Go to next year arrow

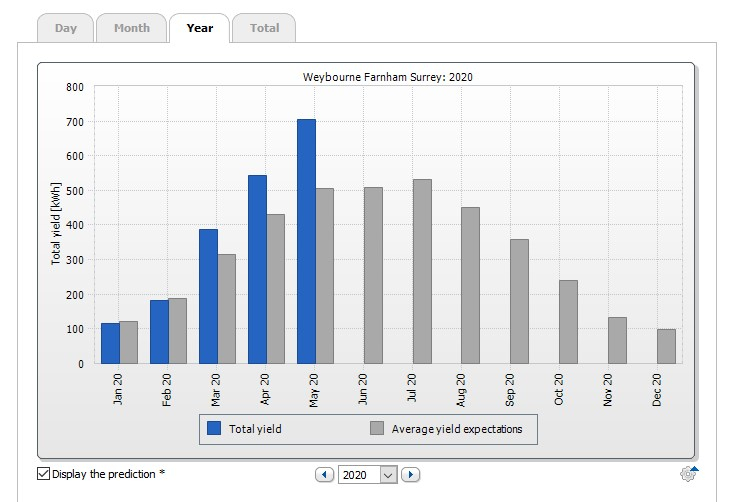(410, 475)
